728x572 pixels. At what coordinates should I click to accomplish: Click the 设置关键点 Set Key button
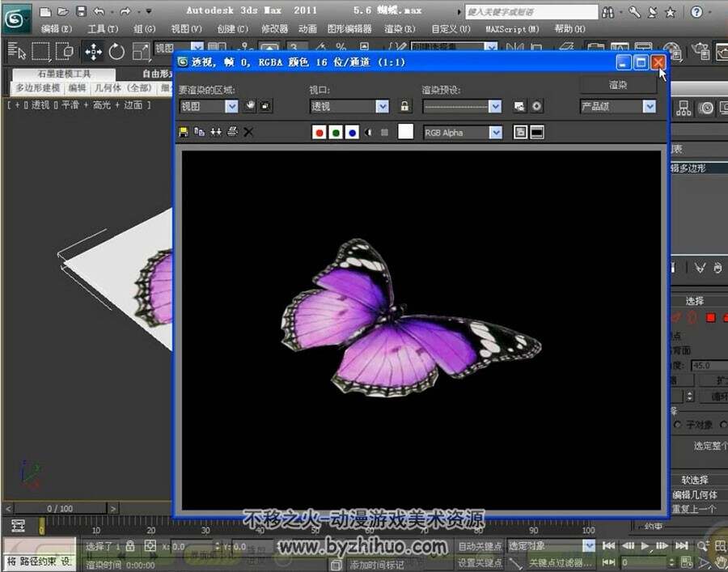pyautogui.click(x=480, y=562)
